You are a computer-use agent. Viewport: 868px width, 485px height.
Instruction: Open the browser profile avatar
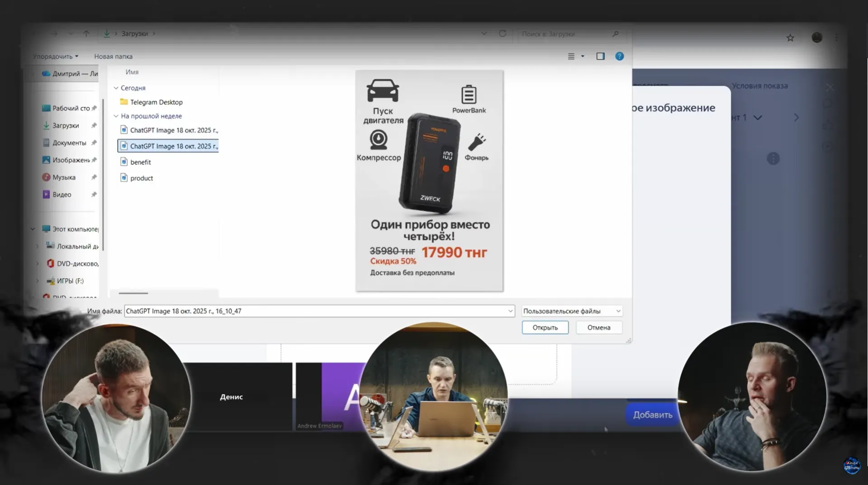pyautogui.click(x=817, y=37)
